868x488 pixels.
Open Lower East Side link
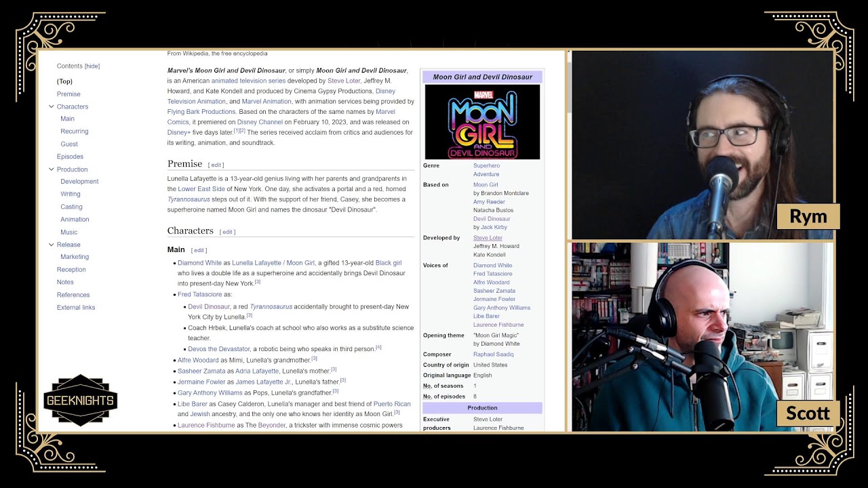pos(201,189)
